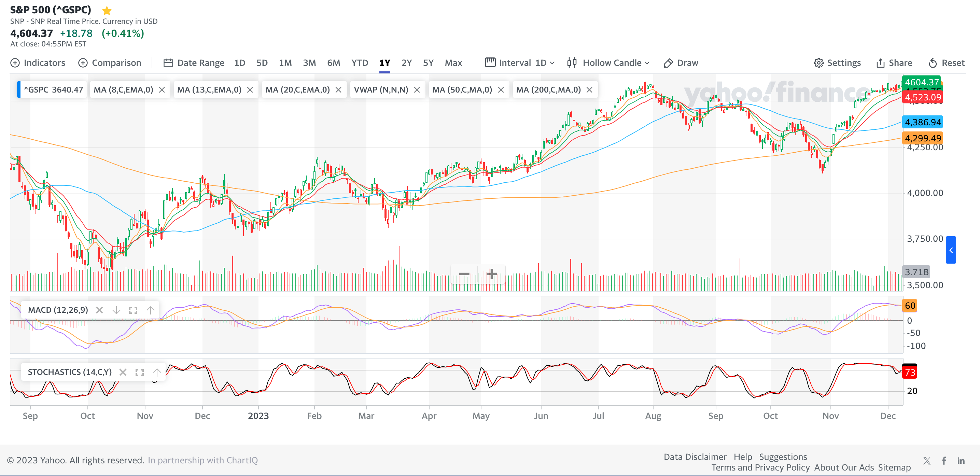Open the Indicators plus icon menu
Image resolution: width=980 pixels, height=476 pixels.
tap(15, 63)
